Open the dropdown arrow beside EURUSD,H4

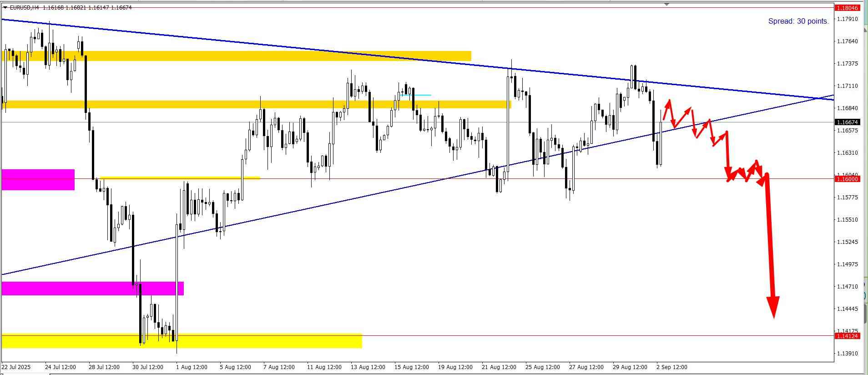click(5, 7)
